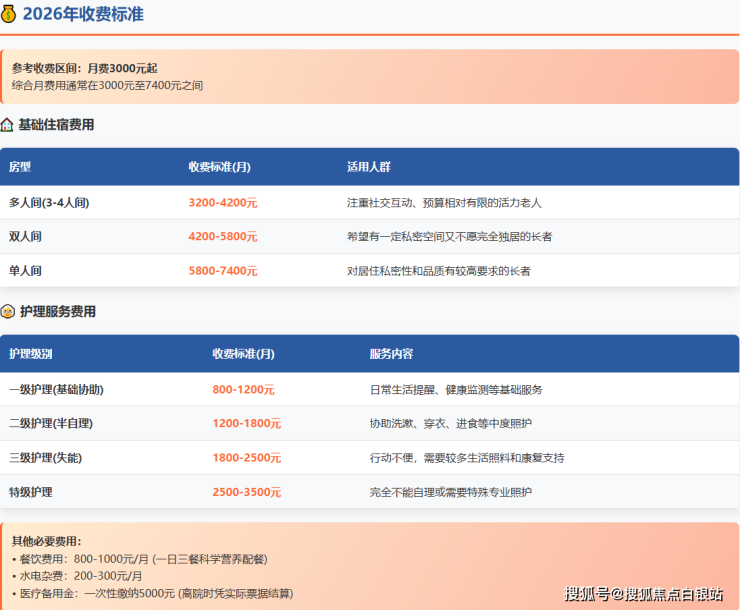Click the house icon beside 基础住宿费用
740x610 pixels.
tap(8, 125)
